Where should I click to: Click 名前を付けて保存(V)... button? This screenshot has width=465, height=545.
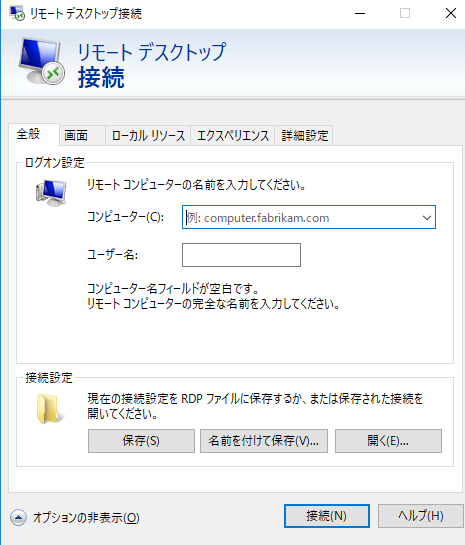pyautogui.click(x=264, y=441)
